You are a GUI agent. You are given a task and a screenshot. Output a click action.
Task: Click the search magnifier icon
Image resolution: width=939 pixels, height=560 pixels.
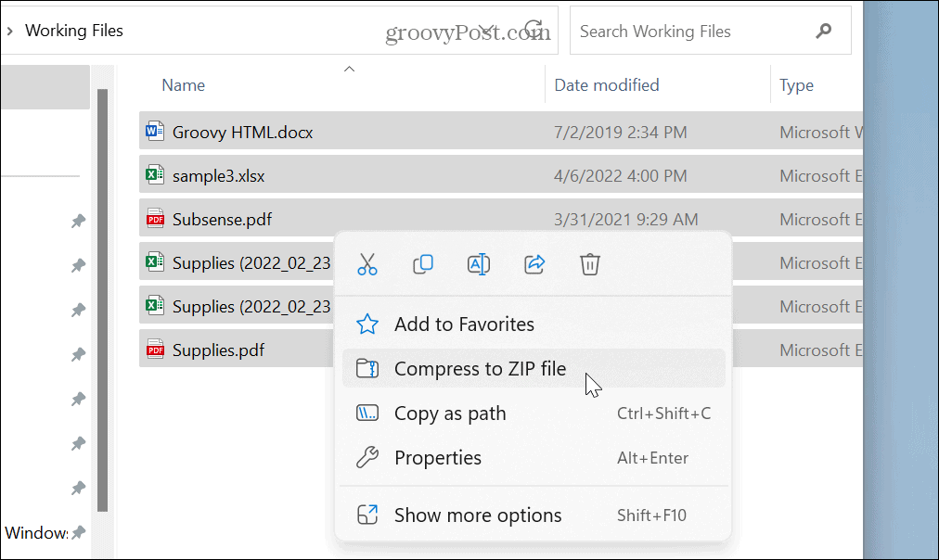pyautogui.click(x=823, y=32)
